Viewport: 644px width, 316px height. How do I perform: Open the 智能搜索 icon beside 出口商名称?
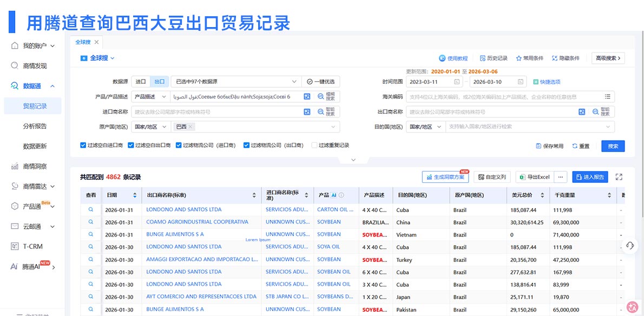[595, 113]
